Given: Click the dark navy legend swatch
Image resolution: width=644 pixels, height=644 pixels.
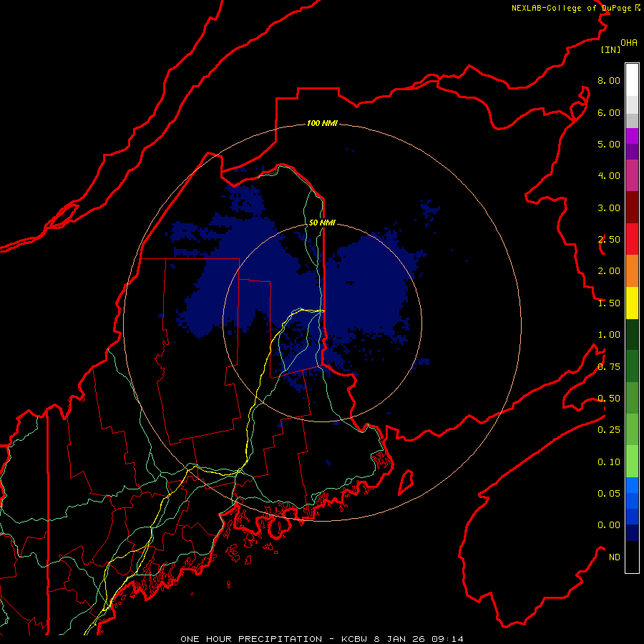Looking at the screenshot, I should point(632,532).
